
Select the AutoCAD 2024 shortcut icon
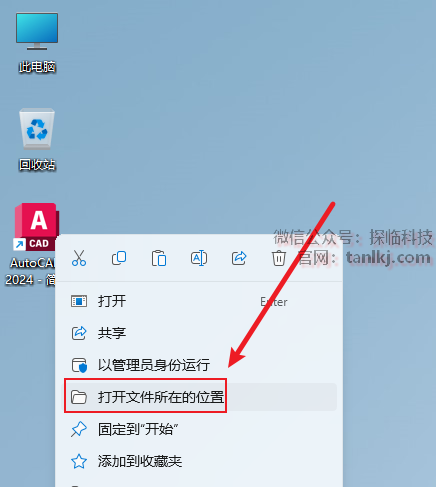point(33,244)
